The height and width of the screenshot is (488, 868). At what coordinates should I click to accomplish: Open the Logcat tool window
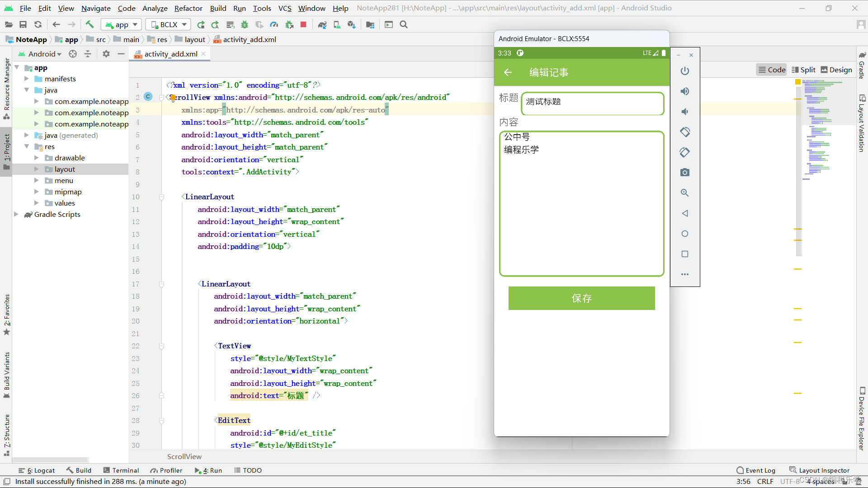click(x=37, y=470)
